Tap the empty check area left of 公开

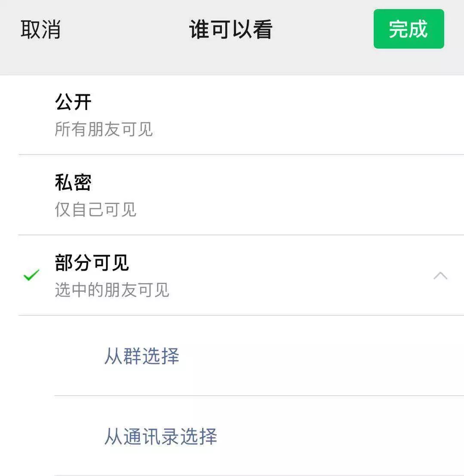click(x=31, y=115)
